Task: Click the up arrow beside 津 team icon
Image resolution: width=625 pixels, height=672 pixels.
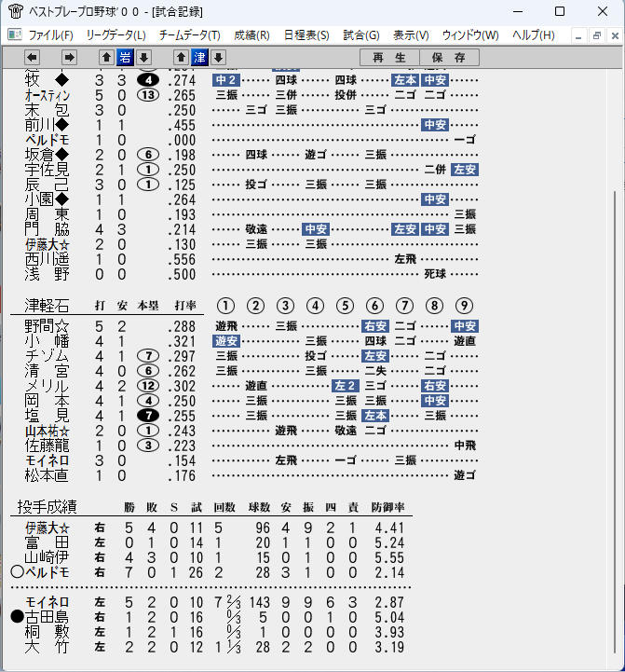Action: pos(181,58)
